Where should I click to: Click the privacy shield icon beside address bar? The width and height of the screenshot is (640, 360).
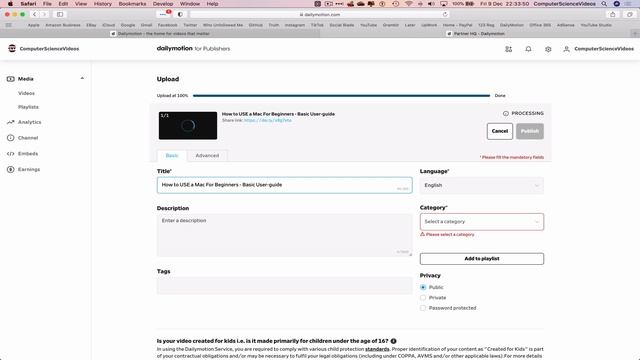[180, 14]
